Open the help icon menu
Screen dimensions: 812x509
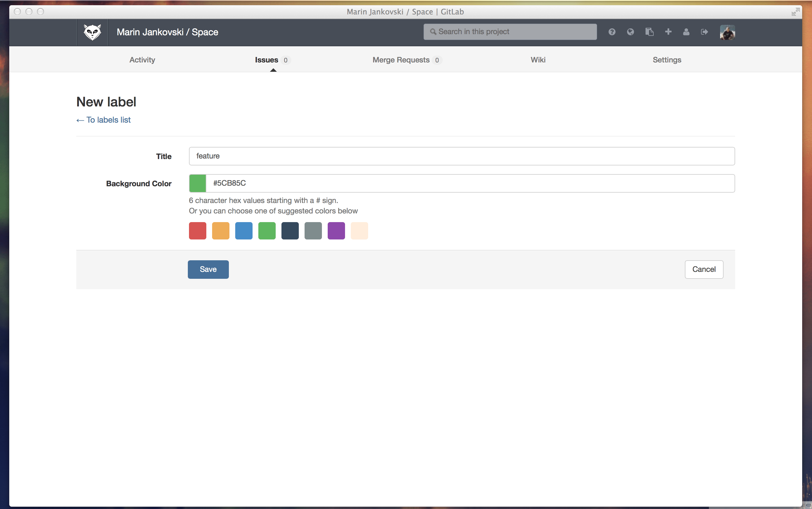612,32
